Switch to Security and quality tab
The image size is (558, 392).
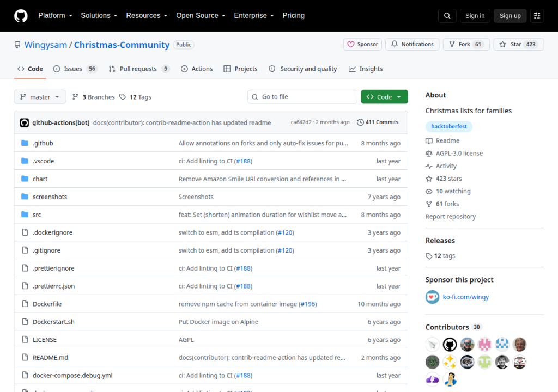click(x=303, y=69)
